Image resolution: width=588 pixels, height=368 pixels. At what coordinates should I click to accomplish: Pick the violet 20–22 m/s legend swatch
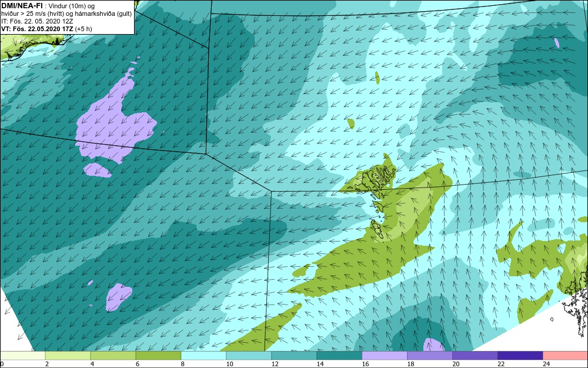(475, 356)
